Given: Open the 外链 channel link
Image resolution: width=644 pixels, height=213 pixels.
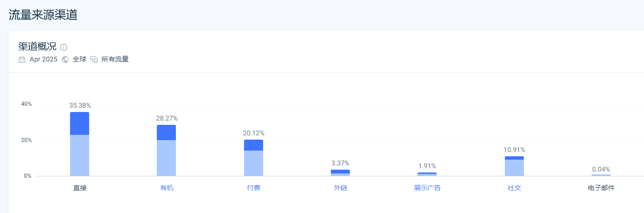Looking at the screenshot, I should pos(340,188).
